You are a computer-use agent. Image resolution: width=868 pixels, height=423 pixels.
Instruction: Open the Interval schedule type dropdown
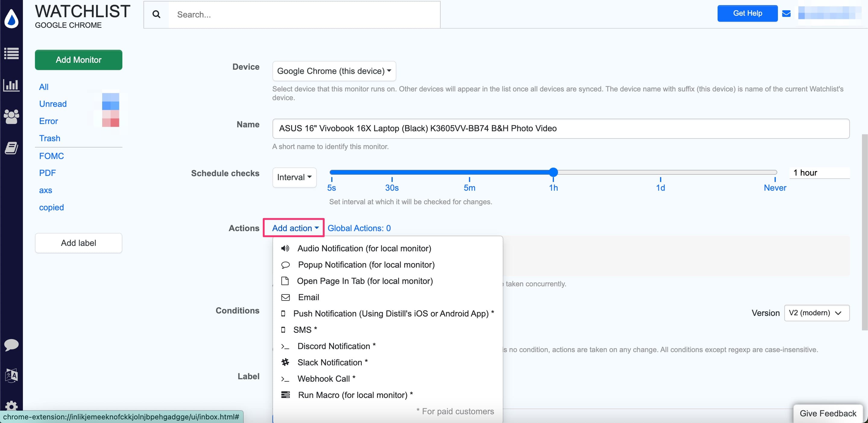pos(294,177)
